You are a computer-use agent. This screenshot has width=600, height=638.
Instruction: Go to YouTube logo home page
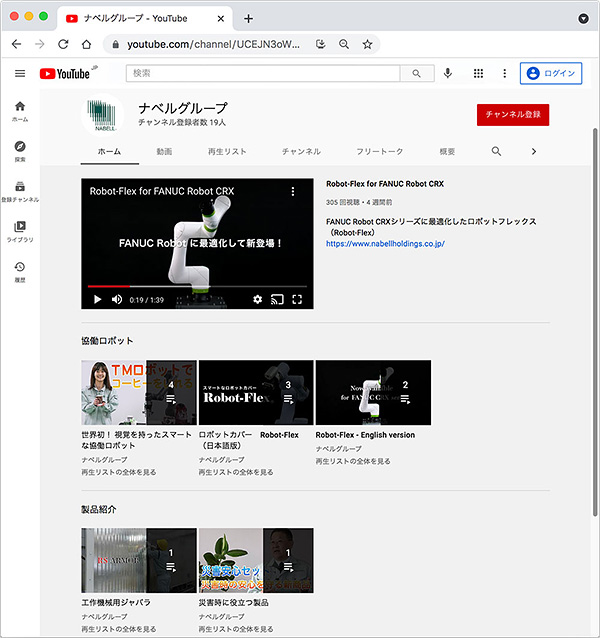coord(65,74)
